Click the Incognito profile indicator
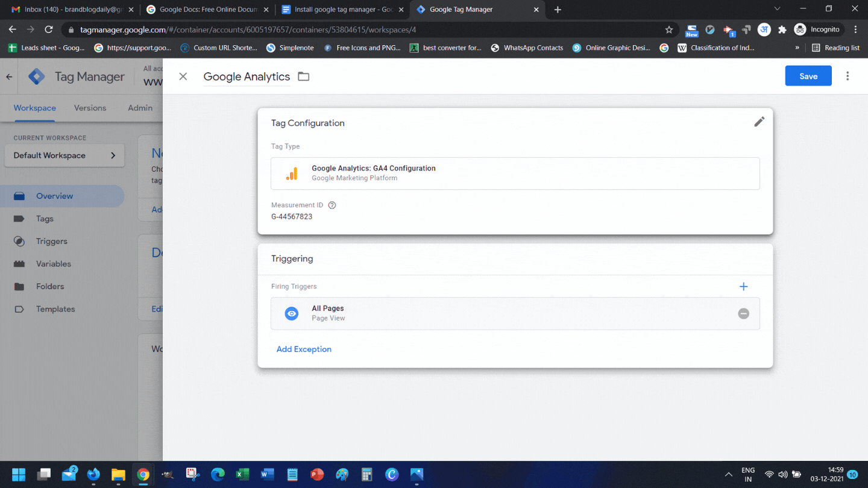Viewport: 868px width, 488px height. [x=817, y=30]
